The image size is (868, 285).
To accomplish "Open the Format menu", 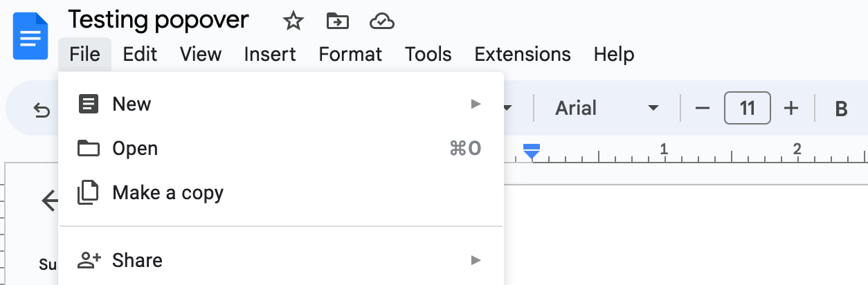I will 350,54.
